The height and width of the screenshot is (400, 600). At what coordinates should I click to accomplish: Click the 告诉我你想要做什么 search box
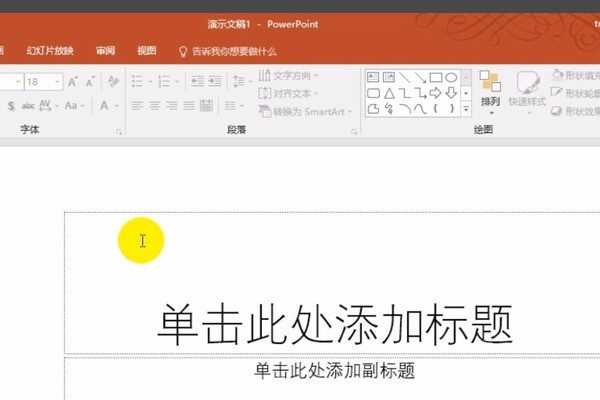(x=228, y=51)
